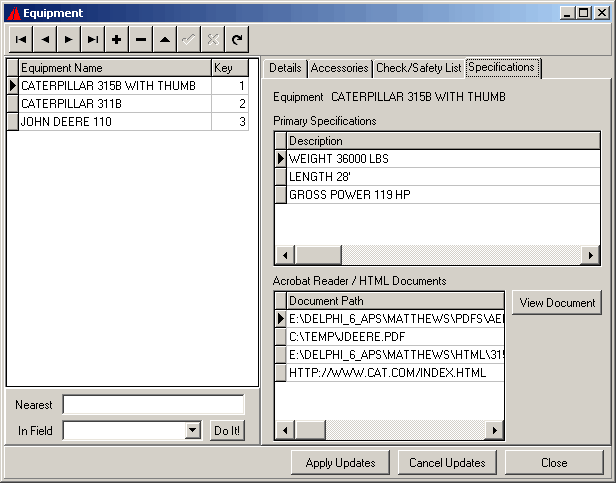Image resolution: width=616 pixels, height=483 pixels.
Task: Click the Document Path horizontal scrollbar thumb
Action: coord(310,430)
